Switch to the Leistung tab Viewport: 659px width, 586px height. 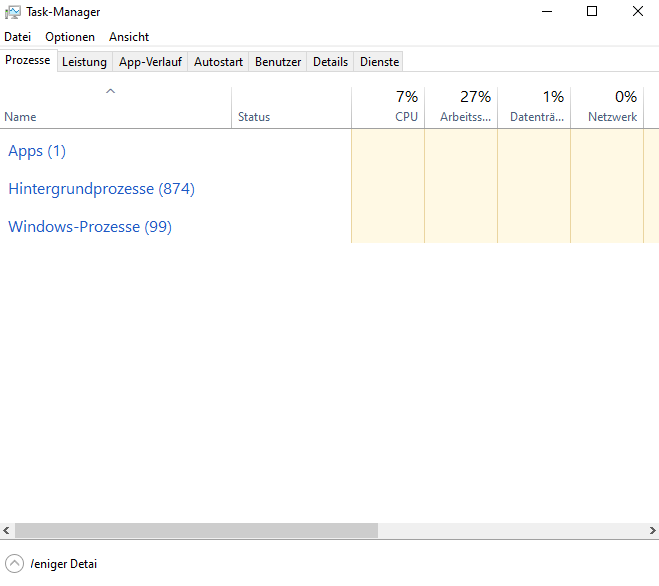[84, 62]
